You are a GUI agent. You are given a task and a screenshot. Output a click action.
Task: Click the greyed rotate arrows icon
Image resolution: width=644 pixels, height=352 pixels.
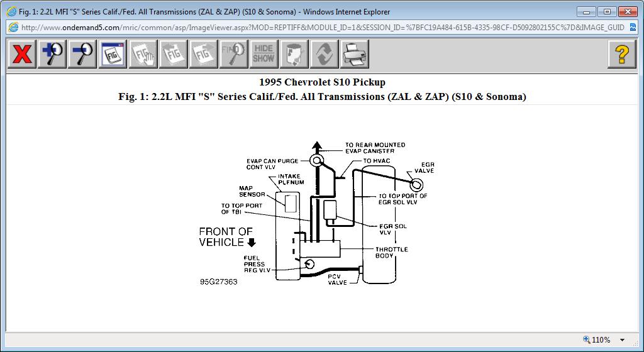click(324, 54)
